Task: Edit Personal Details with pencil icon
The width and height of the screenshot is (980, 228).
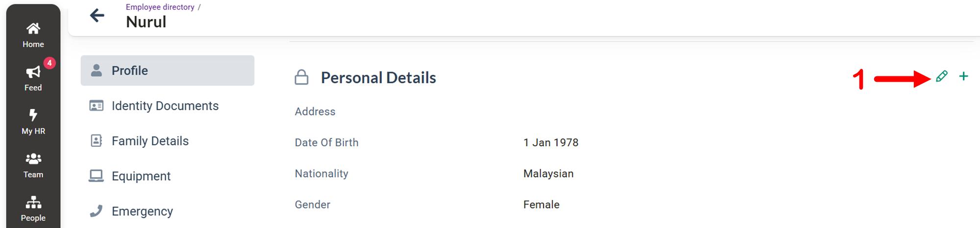Action: (x=941, y=76)
